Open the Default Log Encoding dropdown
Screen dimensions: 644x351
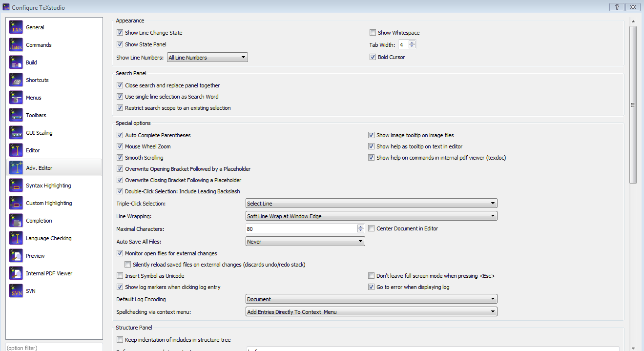[371, 299]
